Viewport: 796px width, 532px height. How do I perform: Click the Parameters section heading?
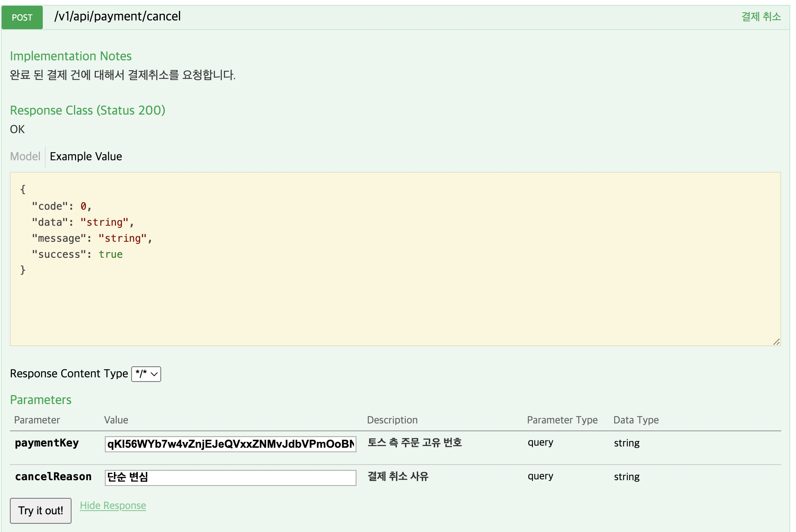(x=41, y=400)
